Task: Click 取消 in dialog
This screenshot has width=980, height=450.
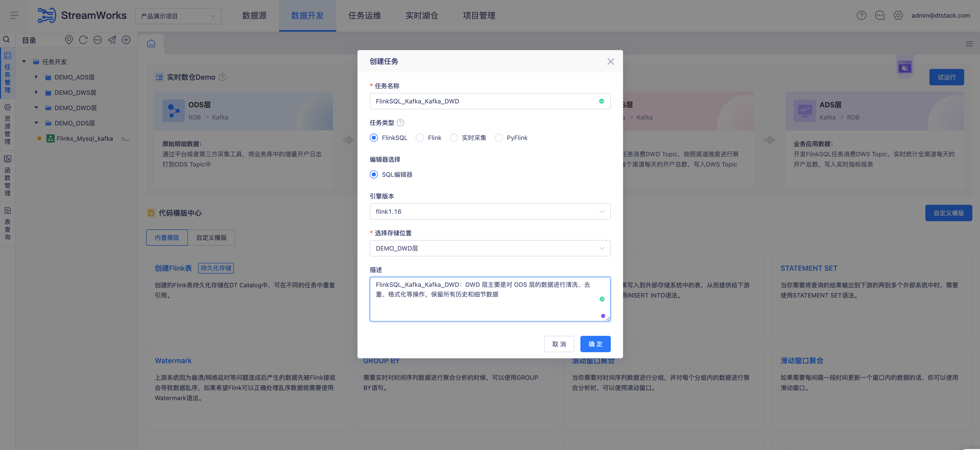Action: tap(559, 344)
